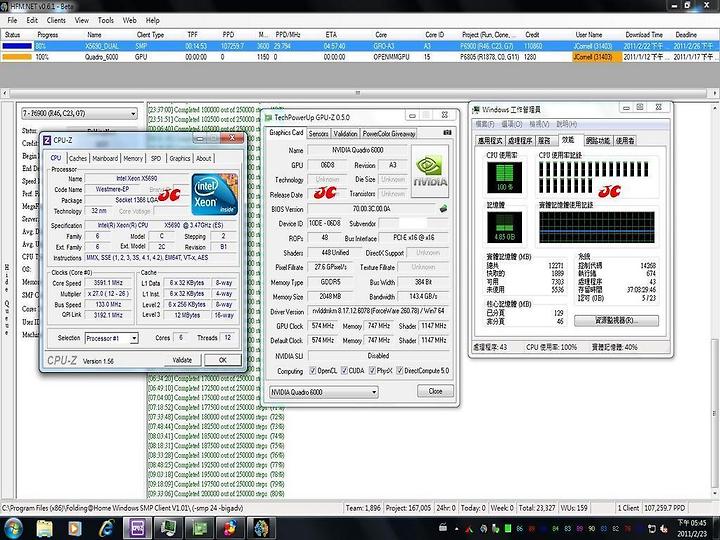720x540 pixels.
Task: Switch to Task Manager taskbar icon
Action: point(168,528)
